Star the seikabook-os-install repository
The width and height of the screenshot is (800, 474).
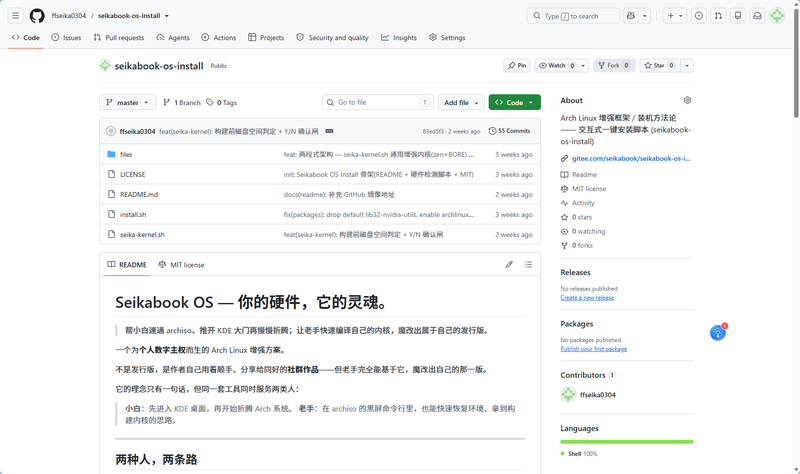(659, 65)
